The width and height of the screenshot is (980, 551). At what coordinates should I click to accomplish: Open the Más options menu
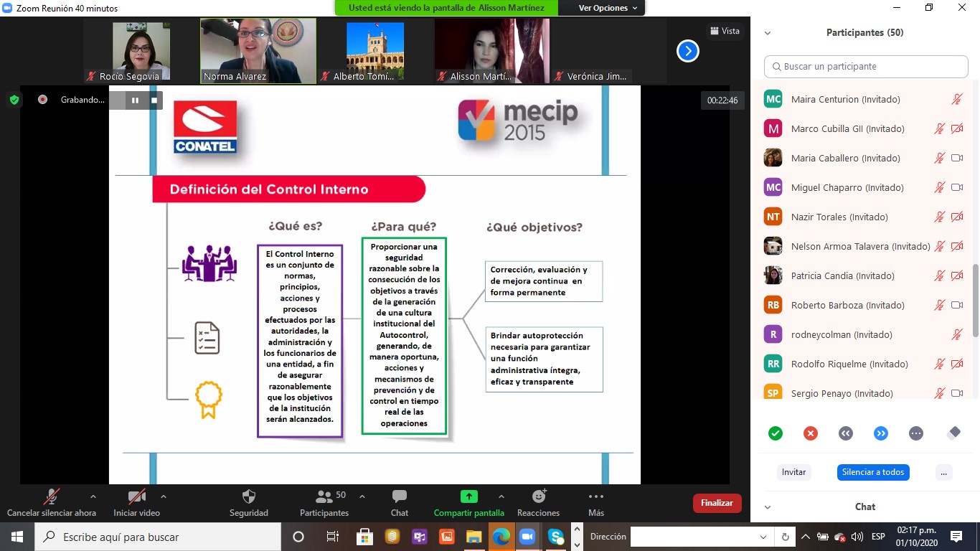(x=595, y=503)
